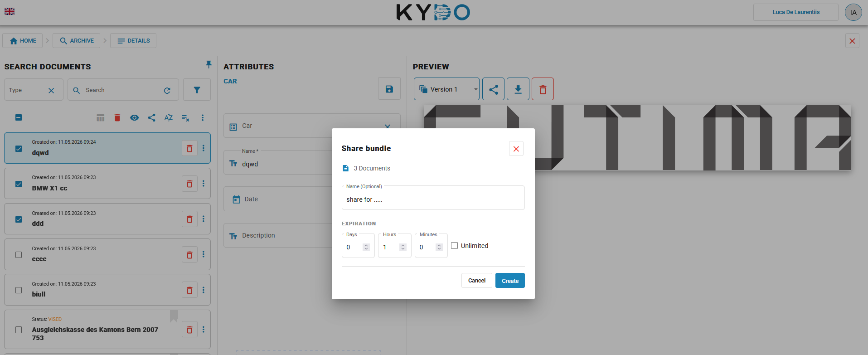
Task: Click the Search documents input
Action: point(122,90)
